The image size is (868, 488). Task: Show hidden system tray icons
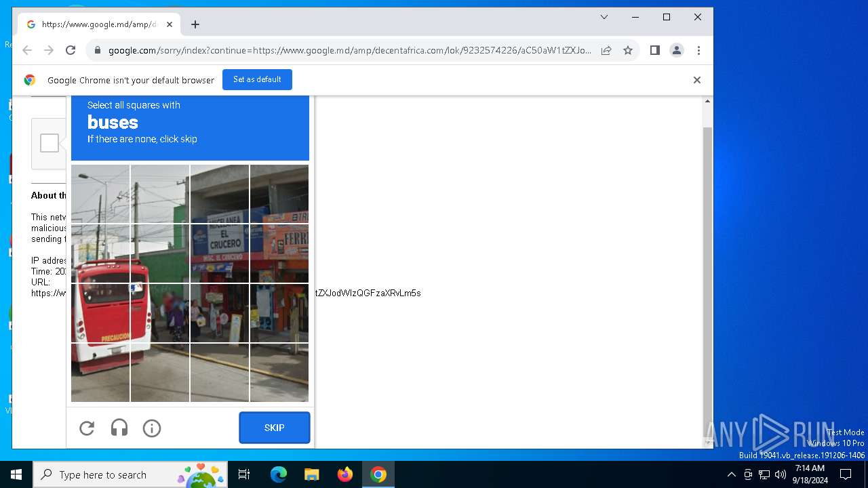pos(731,474)
